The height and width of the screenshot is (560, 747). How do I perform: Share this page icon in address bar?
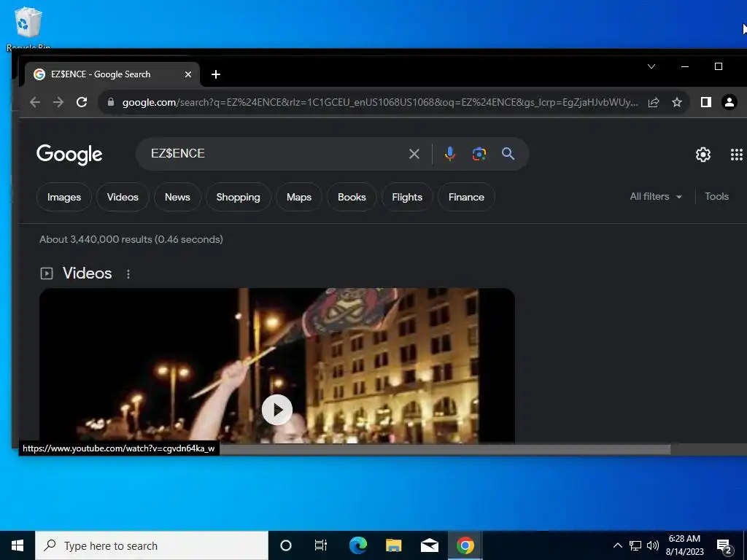[654, 102]
